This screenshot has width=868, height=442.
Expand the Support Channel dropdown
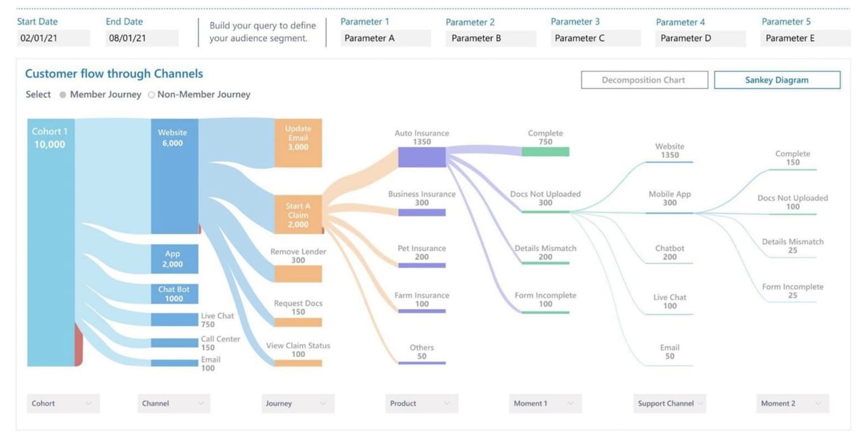pyautogui.click(x=668, y=403)
